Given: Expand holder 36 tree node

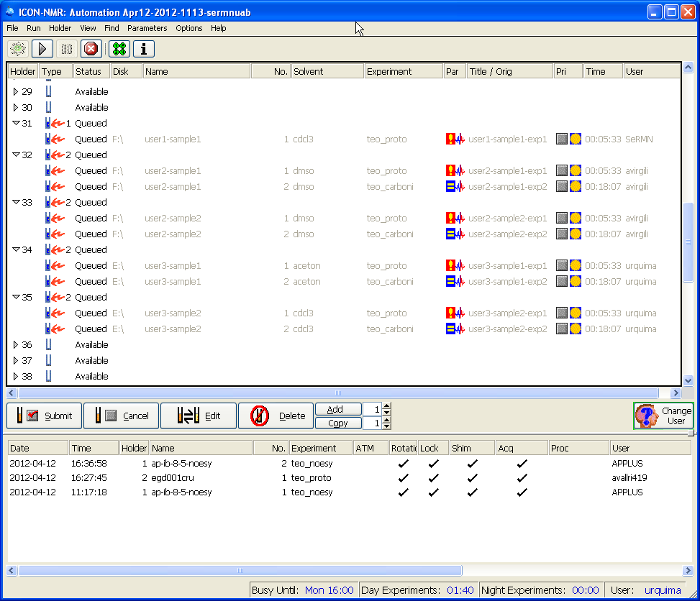Looking at the screenshot, I should pyautogui.click(x=16, y=345).
